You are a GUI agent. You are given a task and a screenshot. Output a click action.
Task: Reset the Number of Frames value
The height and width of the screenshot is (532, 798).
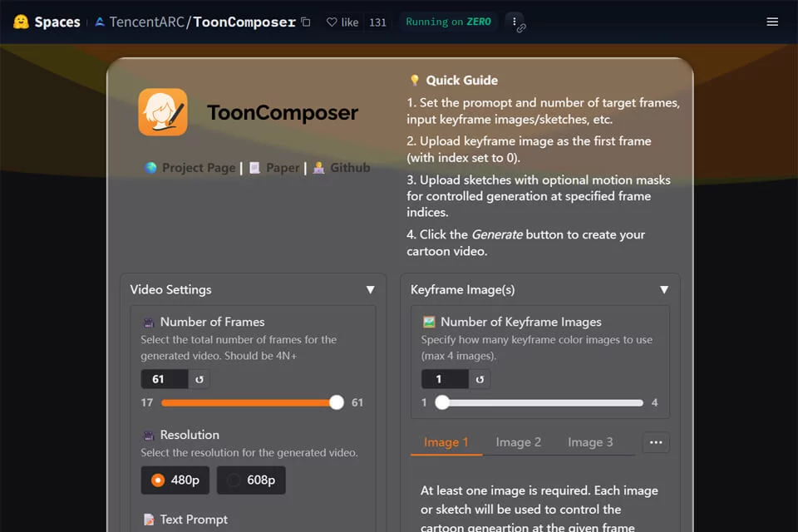click(x=199, y=379)
